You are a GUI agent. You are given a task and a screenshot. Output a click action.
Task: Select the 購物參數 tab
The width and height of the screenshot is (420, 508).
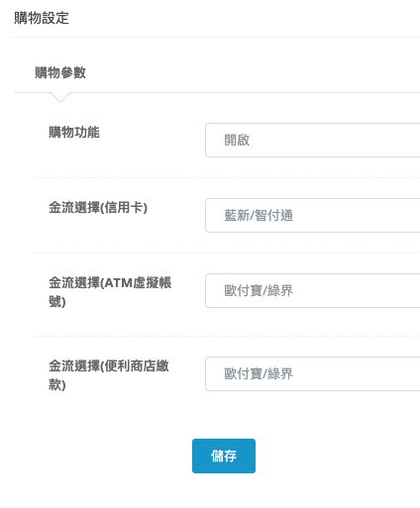[60, 72]
